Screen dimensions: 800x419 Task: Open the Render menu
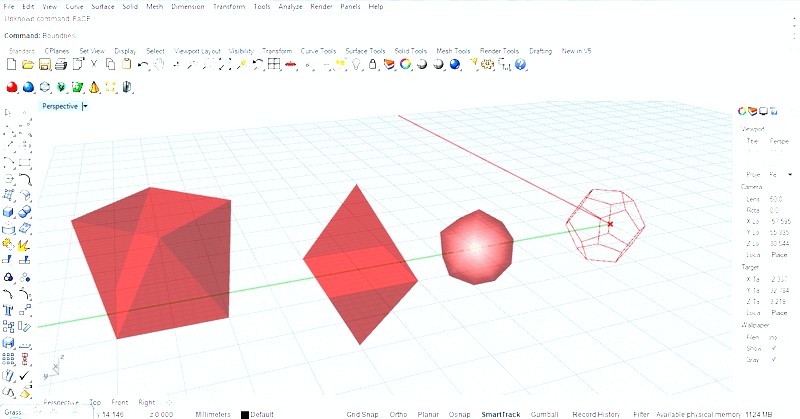321,7
